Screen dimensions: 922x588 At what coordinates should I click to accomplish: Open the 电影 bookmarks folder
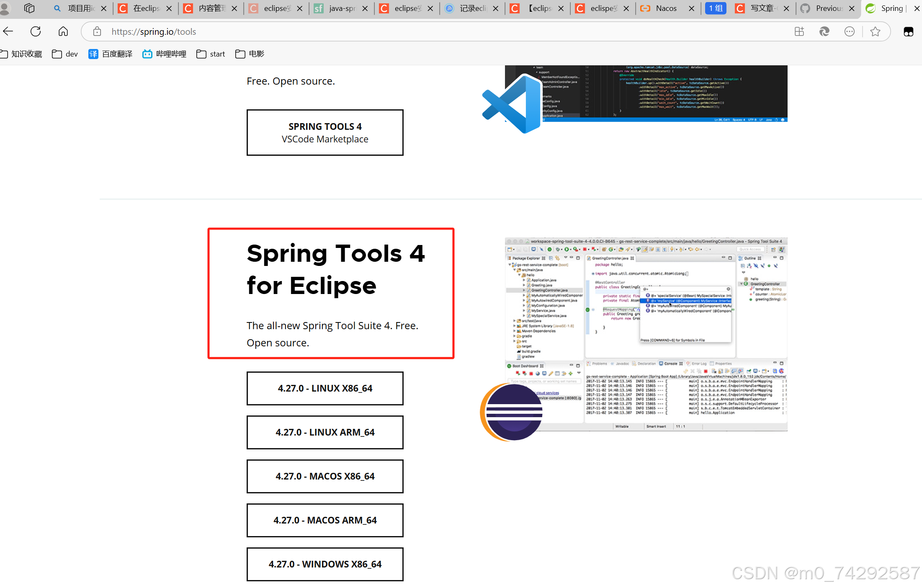(250, 54)
